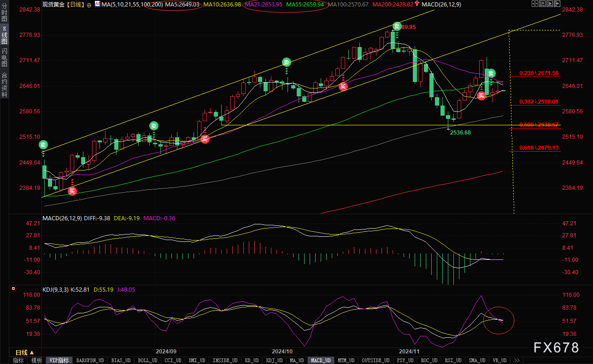Open the KDJ(9,3,3) parameter label
Viewport: 593px width, 364px height.
coord(56,290)
